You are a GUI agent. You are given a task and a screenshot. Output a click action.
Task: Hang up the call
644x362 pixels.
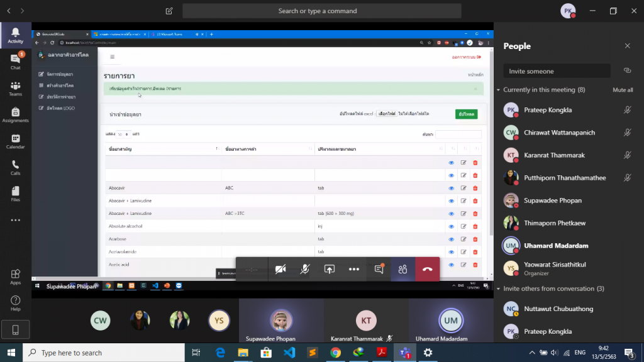[428, 269]
